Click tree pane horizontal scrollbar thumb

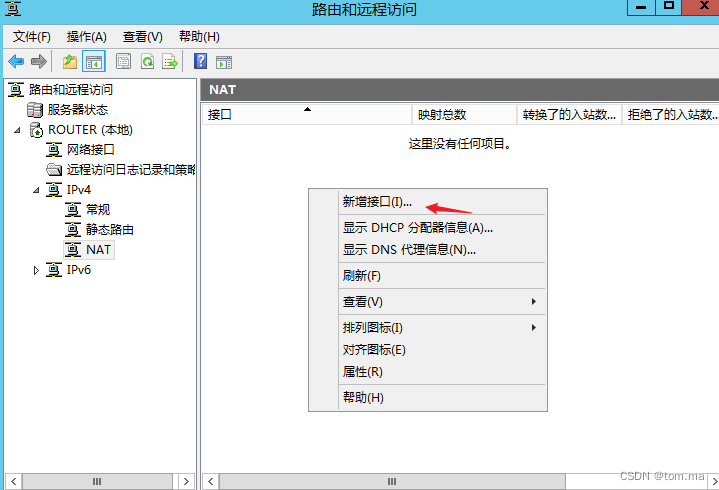(x=97, y=482)
